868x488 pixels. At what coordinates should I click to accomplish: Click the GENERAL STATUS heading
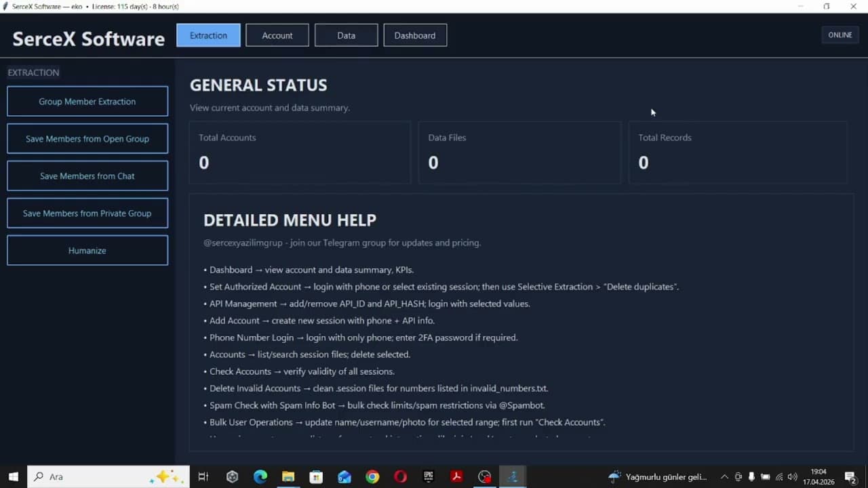point(258,85)
